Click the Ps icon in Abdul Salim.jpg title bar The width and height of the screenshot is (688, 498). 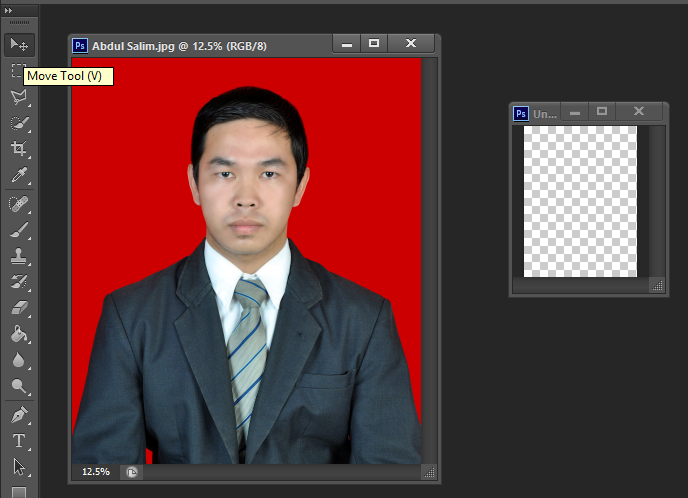pos(80,46)
